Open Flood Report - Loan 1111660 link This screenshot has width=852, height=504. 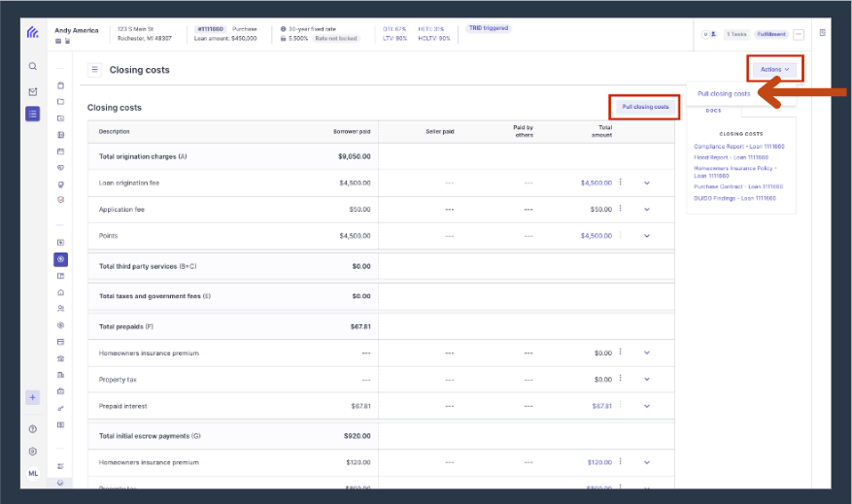click(731, 157)
